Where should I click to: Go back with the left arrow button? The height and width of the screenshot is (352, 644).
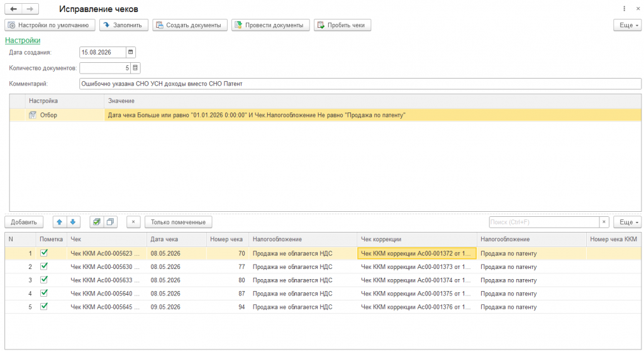coord(13,9)
